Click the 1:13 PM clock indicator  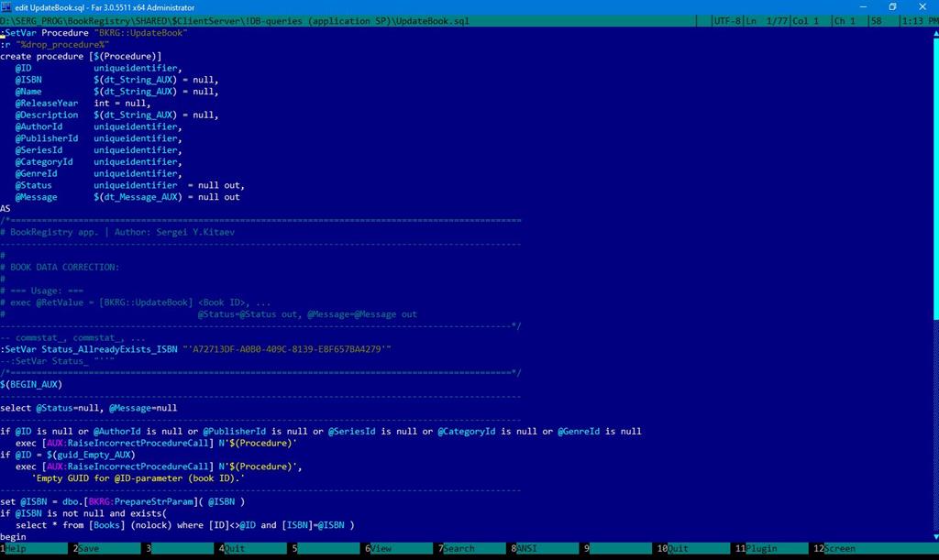coord(920,20)
